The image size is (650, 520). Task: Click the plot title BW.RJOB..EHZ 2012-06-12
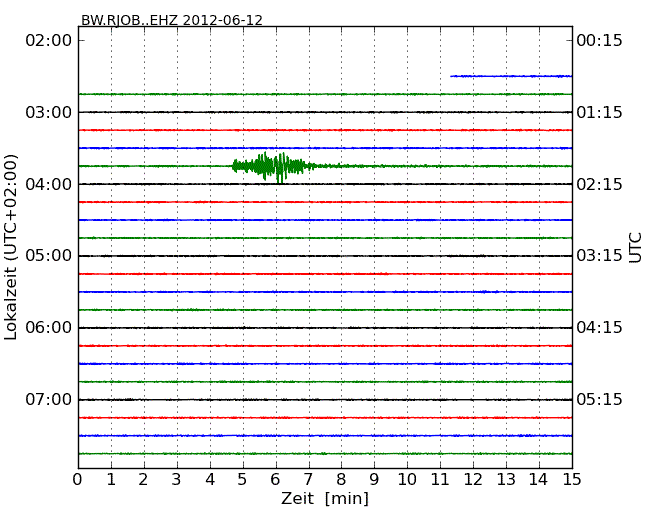tap(172, 20)
